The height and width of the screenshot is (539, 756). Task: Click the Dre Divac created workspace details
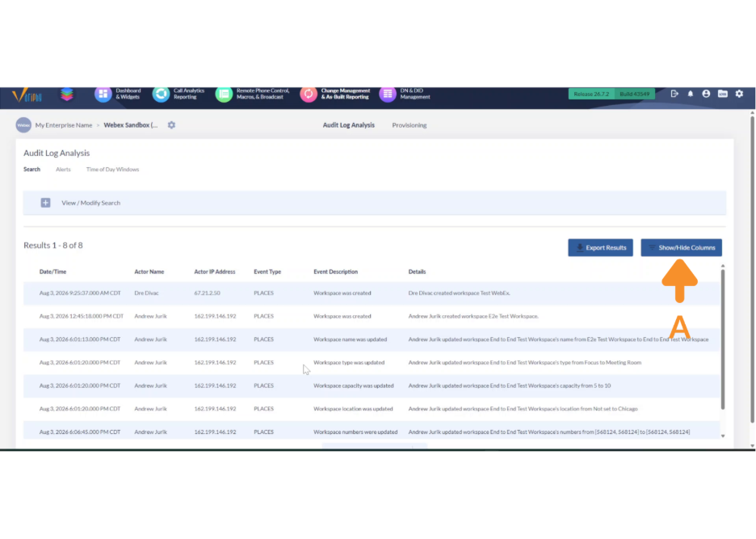tap(459, 293)
